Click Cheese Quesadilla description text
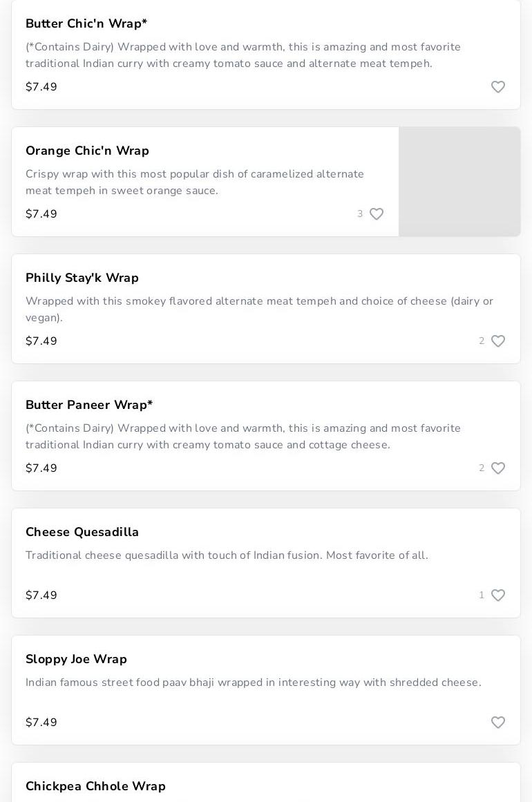Viewport: 532px width, 802px height. coord(227,555)
